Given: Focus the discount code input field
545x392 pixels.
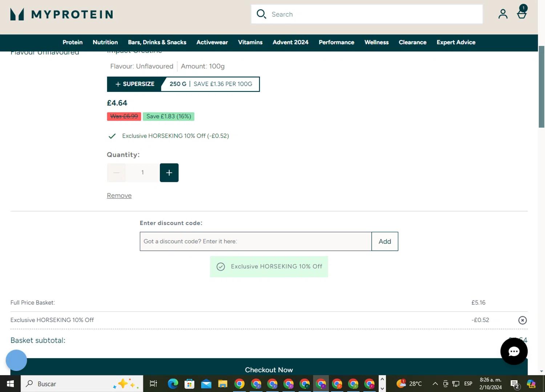Looking at the screenshot, I should pyautogui.click(x=255, y=241).
